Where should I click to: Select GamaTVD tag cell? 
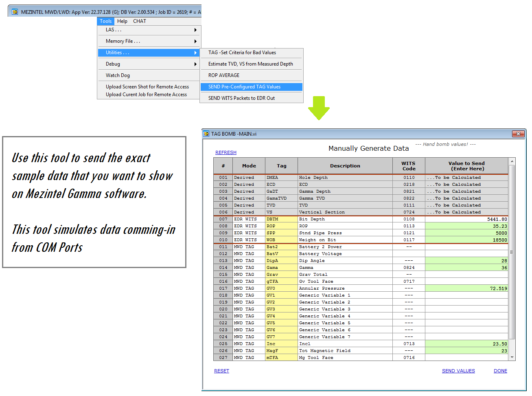click(x=281, y=198)
